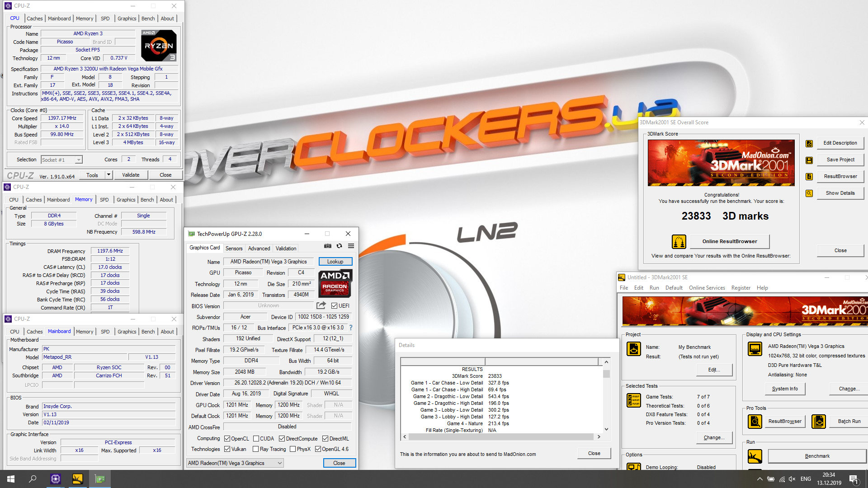Click the Close button in Details window
The image size is (868, 488).
594,454
